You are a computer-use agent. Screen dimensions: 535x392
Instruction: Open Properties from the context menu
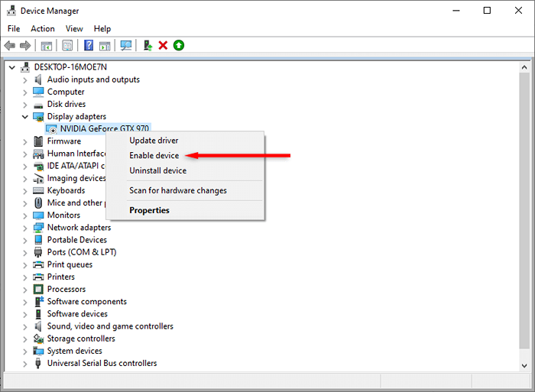[x=149, y=210]
